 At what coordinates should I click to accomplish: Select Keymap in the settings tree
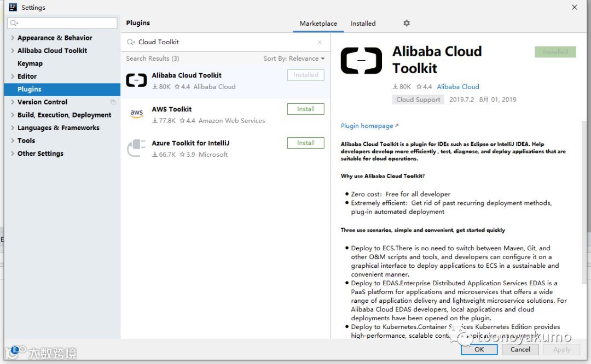[x=30, y=63]
